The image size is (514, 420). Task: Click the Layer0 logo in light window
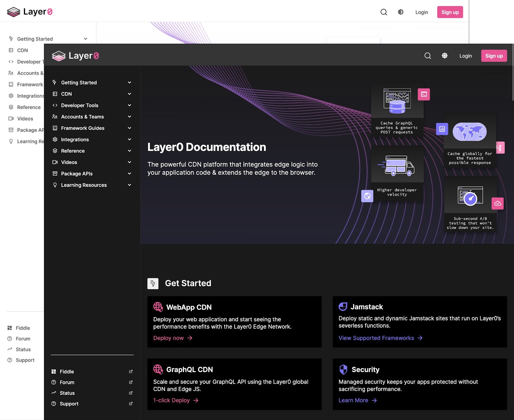click(30, 12)
